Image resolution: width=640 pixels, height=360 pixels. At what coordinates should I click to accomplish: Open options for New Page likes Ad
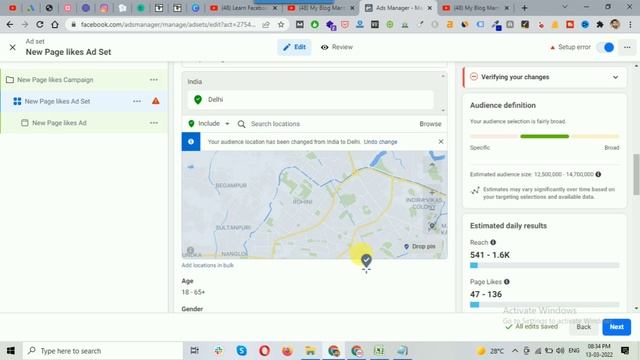pyautogui.click(x=153, y=123)
